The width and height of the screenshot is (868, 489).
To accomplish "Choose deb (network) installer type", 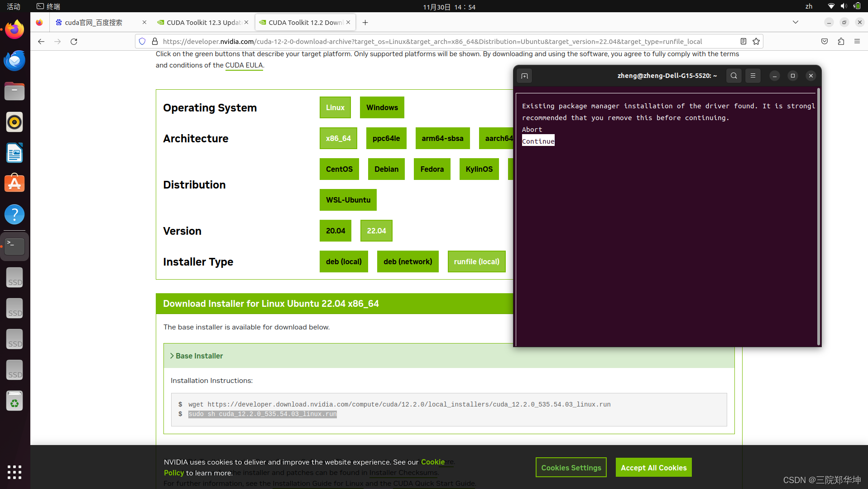I will coord(408,262).
